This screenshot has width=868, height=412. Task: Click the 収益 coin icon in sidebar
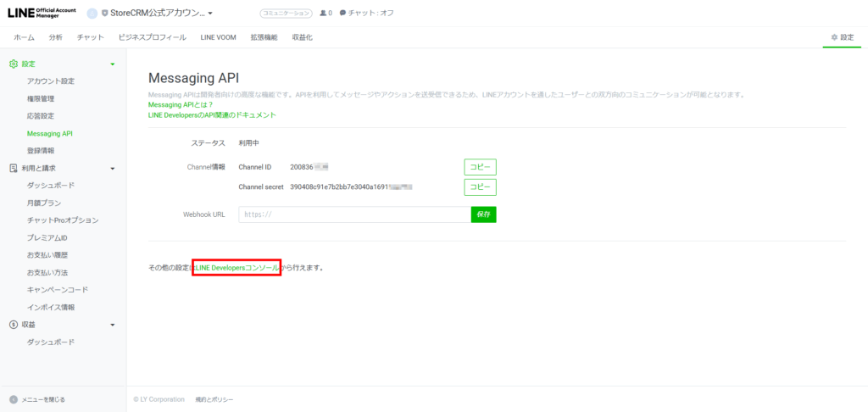tap(13, 325)
